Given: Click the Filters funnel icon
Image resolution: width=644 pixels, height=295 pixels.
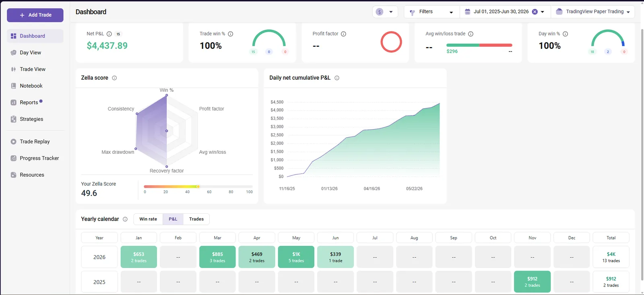Looking at the screenshot, I should tap(412, 12).
